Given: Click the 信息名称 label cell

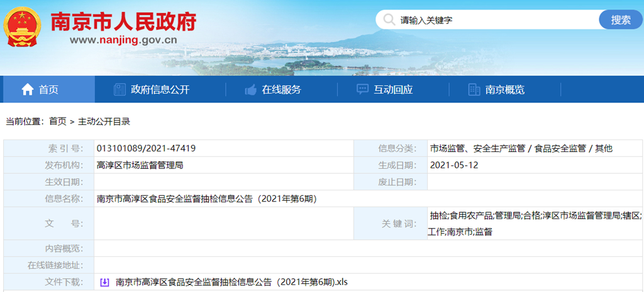Looking at the screenshot, I should pos(49,199).
